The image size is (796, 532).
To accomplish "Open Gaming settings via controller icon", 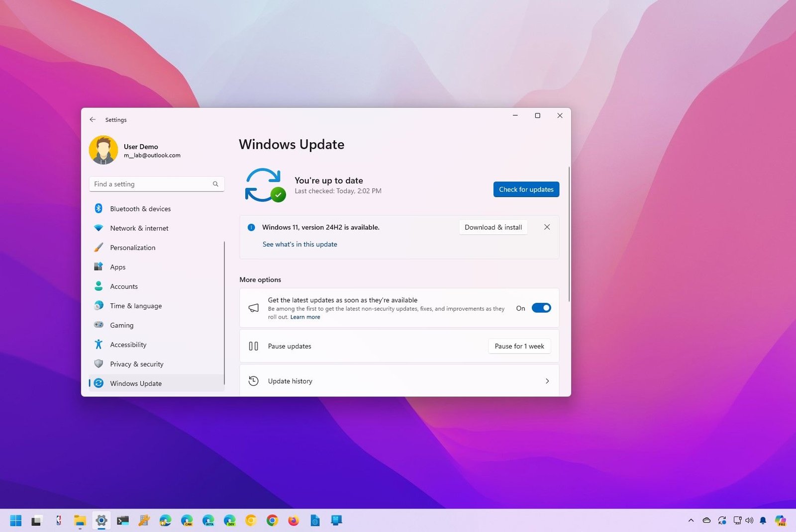I will pyautogui.click(x=99, y=325).
